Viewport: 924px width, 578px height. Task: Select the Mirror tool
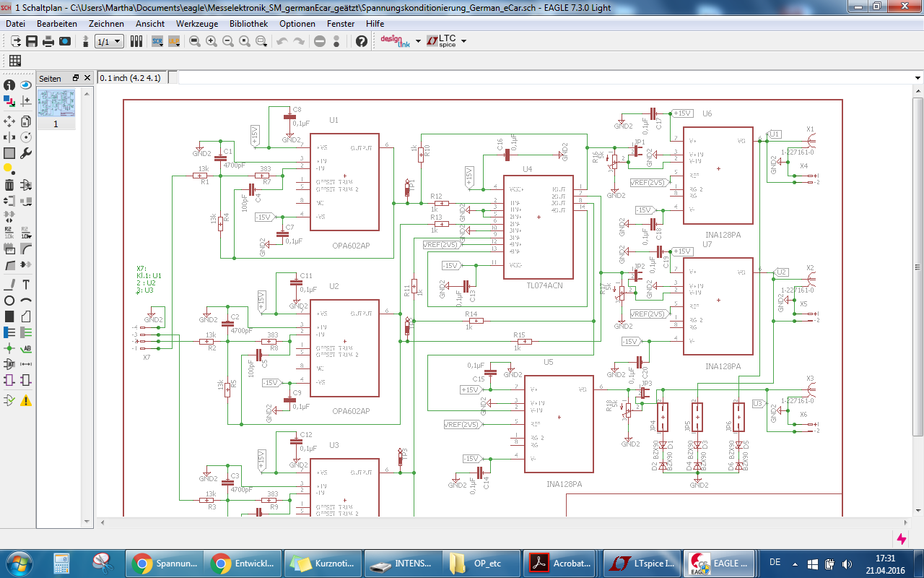[x=9, y=137]
